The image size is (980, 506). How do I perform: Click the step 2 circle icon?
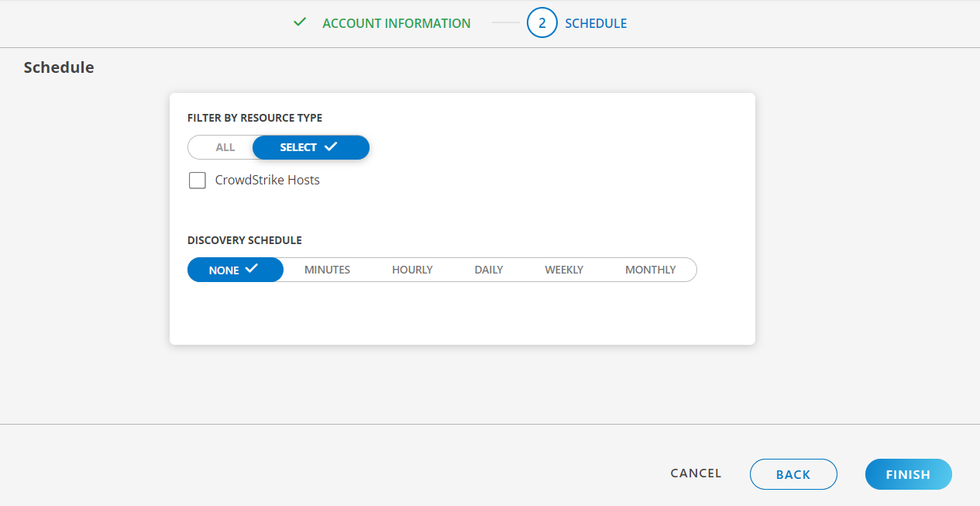[542, 23]
